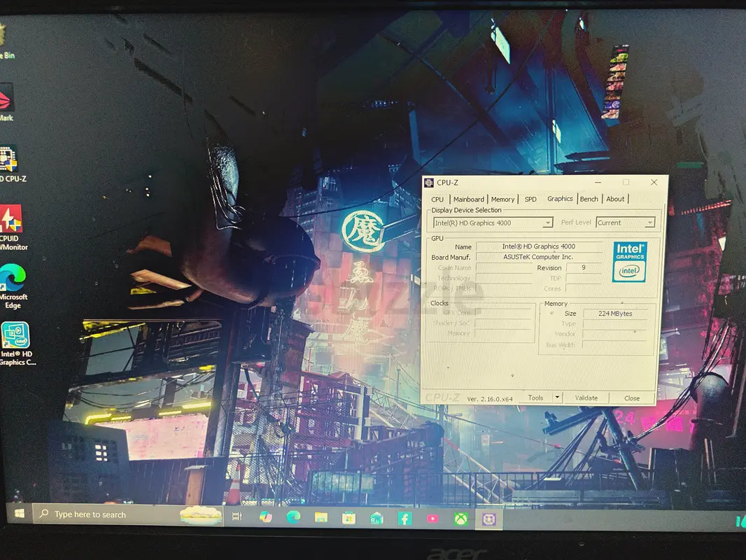
Task: Open Copilot from the taskbar
Action: [265, 517]
